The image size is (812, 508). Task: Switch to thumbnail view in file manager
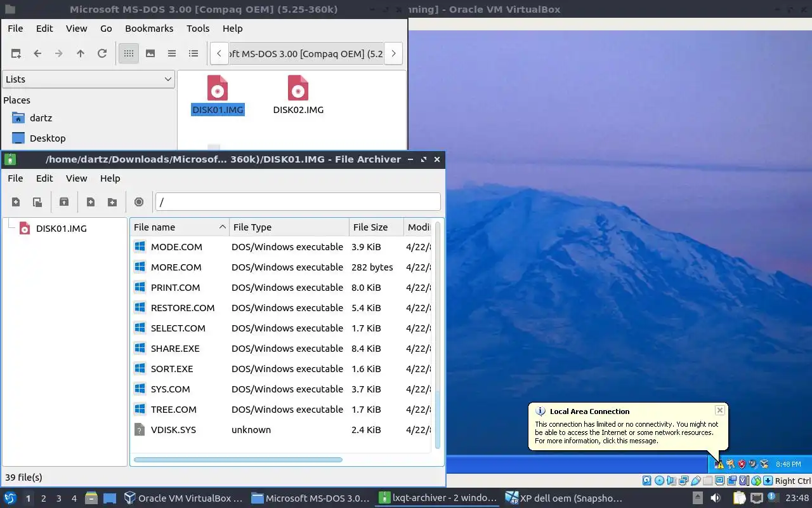point(150,53)
